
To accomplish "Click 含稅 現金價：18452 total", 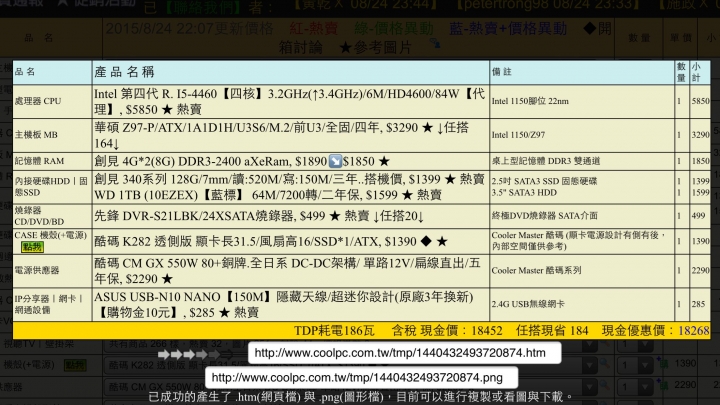I will [x=447, y=331].
